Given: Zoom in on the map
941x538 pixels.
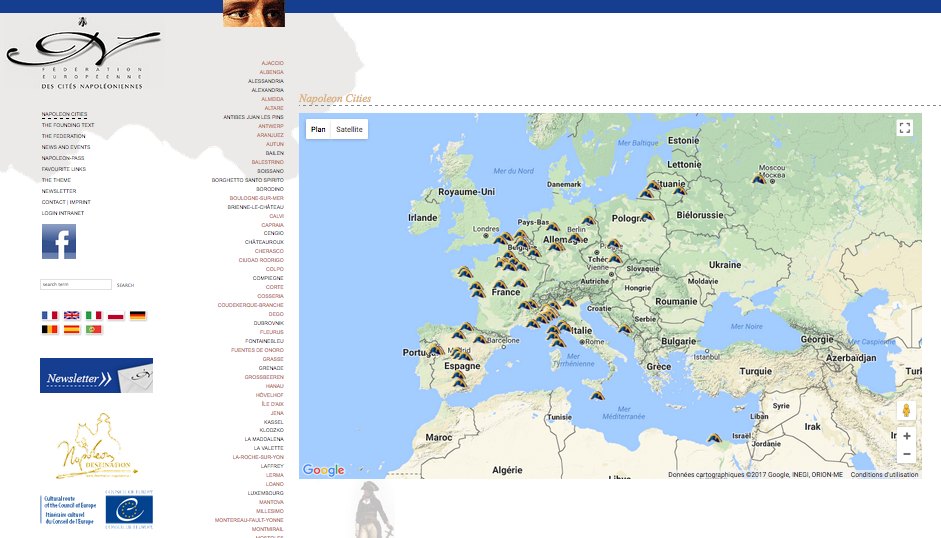Looking at the screenshot, I should click(906, 436).
